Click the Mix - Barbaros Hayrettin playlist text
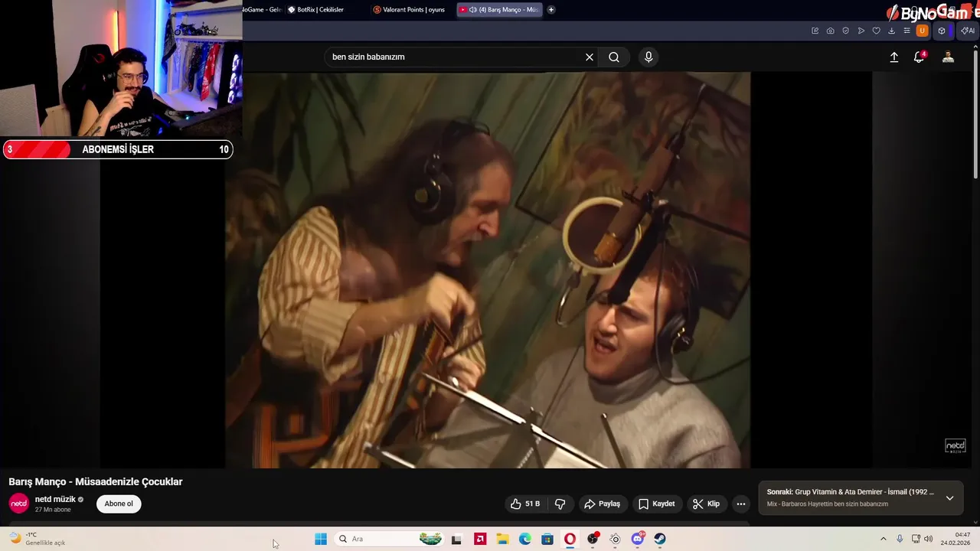980x551 pixels. point(828,504)
